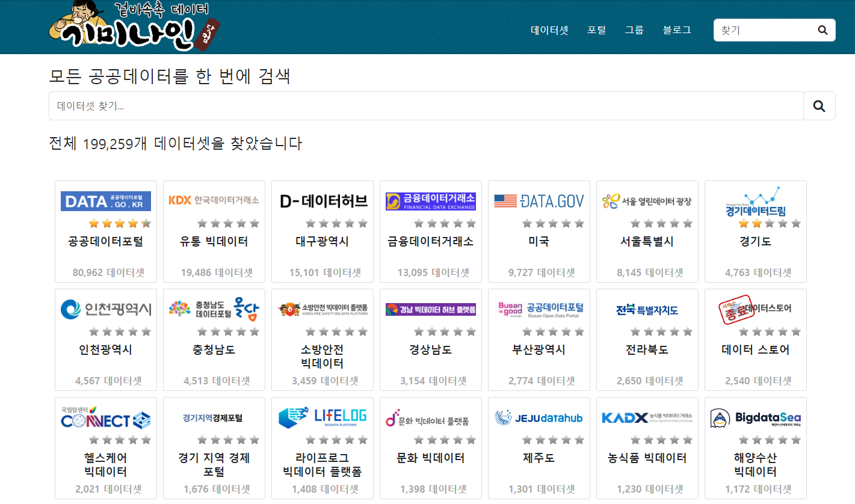Open the 인천광역시 logo

click(x=106, y=310)
